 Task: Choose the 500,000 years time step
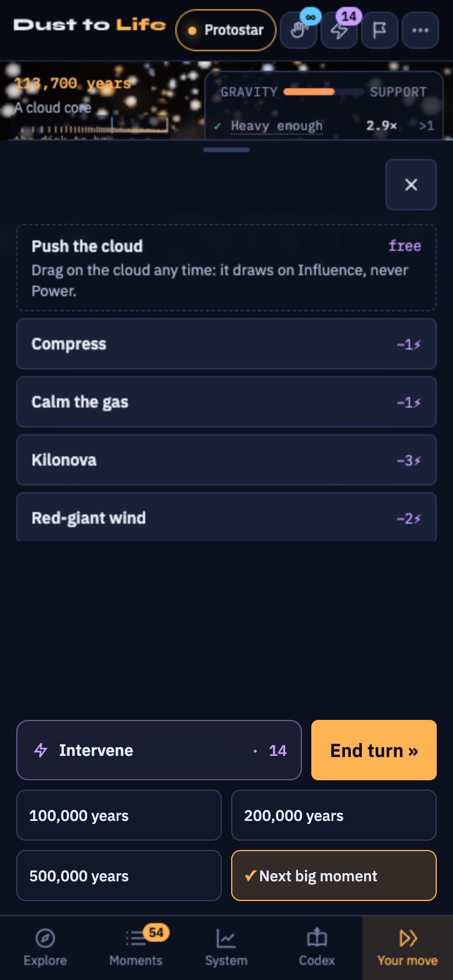click(119, 875)
